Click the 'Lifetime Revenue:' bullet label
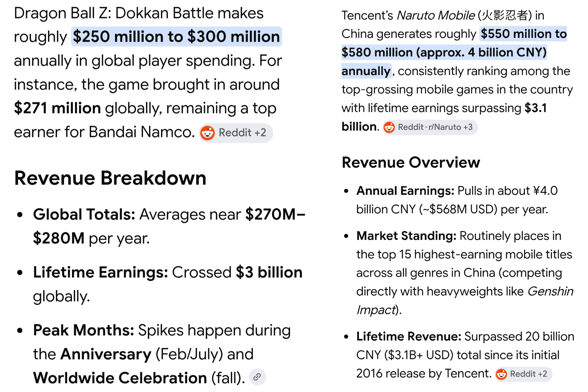Image resolution: width=588 pixels, height=392 pixels. click(409, 337)
